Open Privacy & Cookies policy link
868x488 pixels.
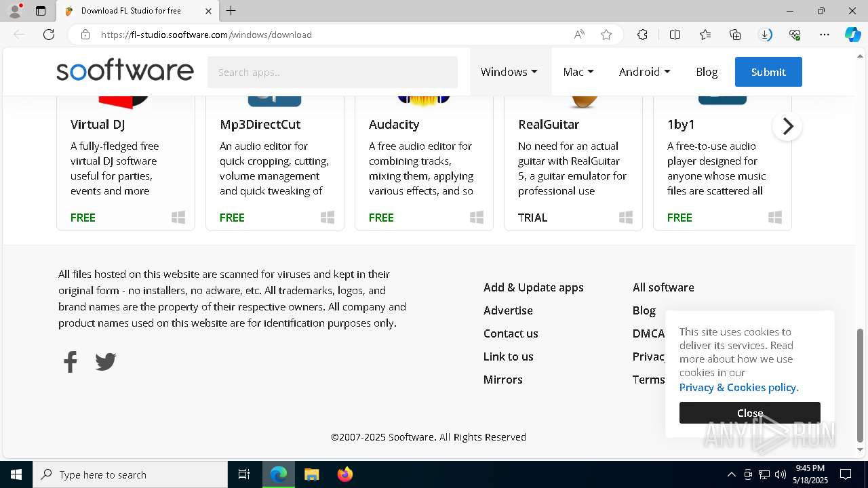point(739,388)
